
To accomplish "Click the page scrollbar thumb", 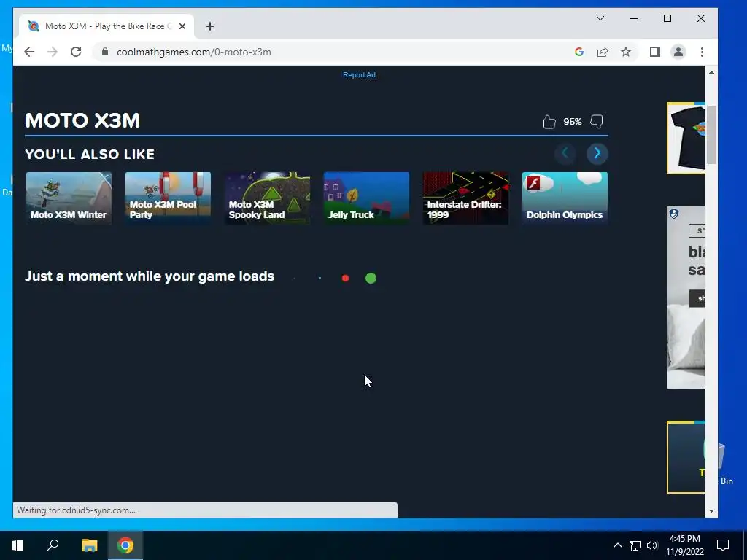I will pyautogui.click(x=711, y=135).
